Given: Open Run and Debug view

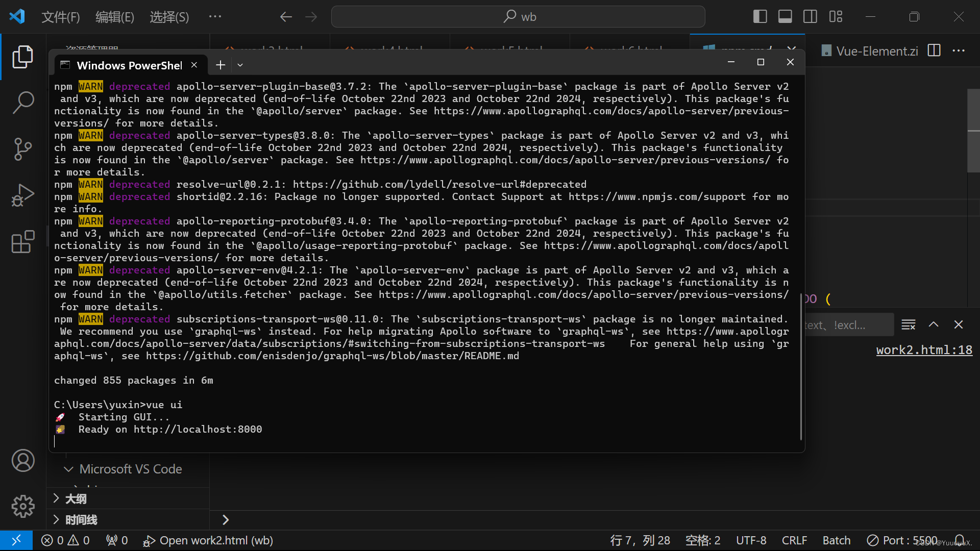Looking at the screenshot, I should (x=22, y=195).
